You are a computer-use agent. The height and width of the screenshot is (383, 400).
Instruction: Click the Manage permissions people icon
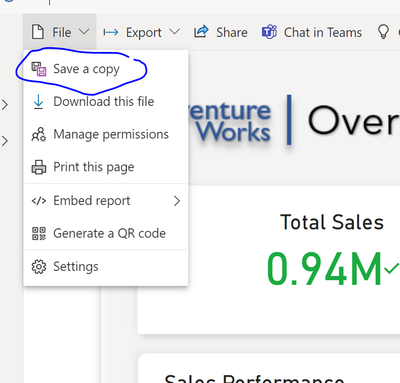click(39, 134)
